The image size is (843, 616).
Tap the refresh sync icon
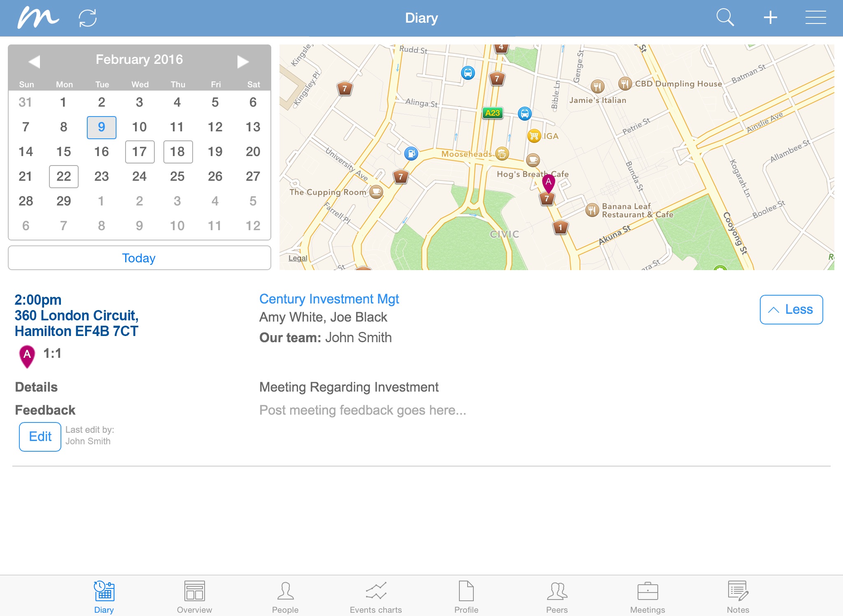click(x=87, y=18)
